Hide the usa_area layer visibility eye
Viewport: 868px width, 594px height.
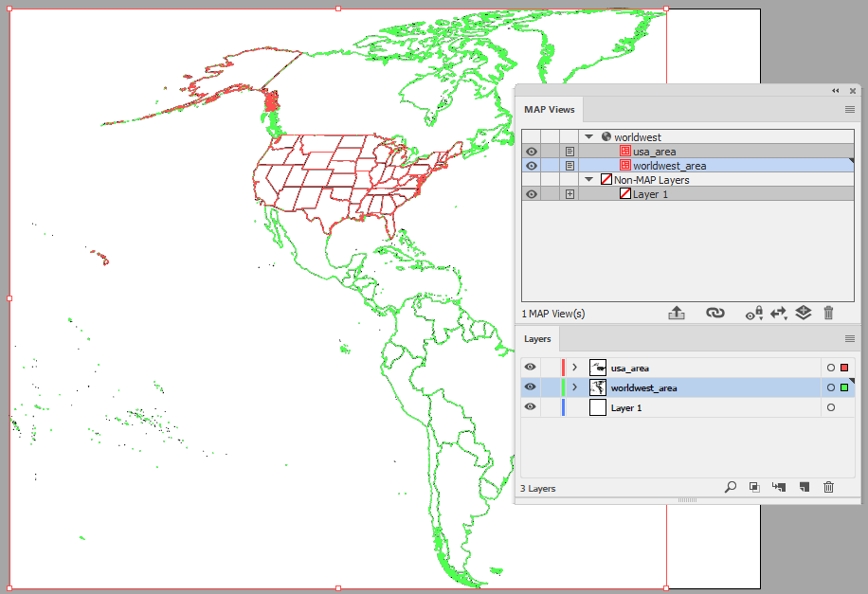pos(531,368)
